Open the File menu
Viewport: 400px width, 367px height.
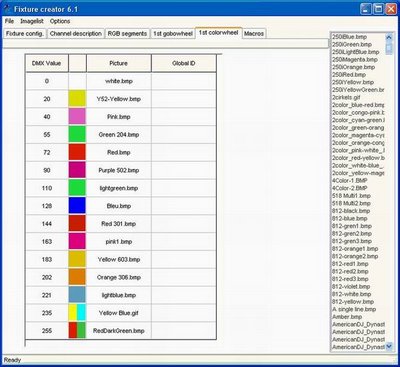pyautogui.click(x=9, y=21)
